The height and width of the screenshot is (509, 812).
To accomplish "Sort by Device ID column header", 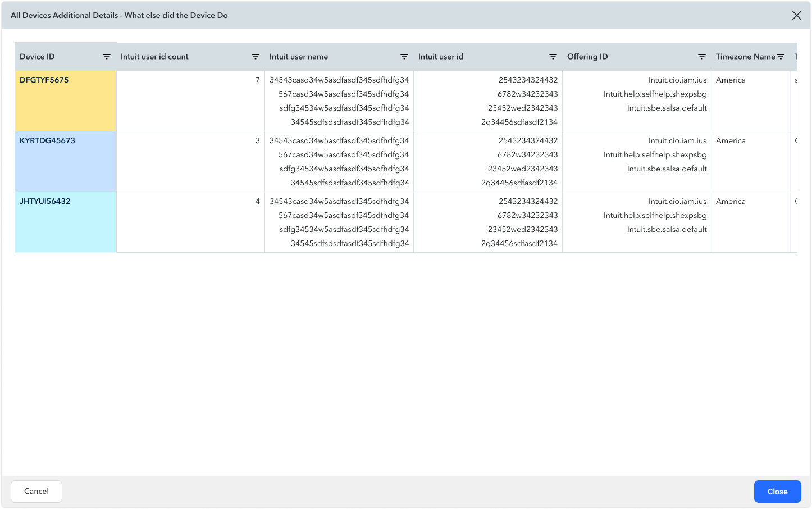I will (x=37, y=57).
